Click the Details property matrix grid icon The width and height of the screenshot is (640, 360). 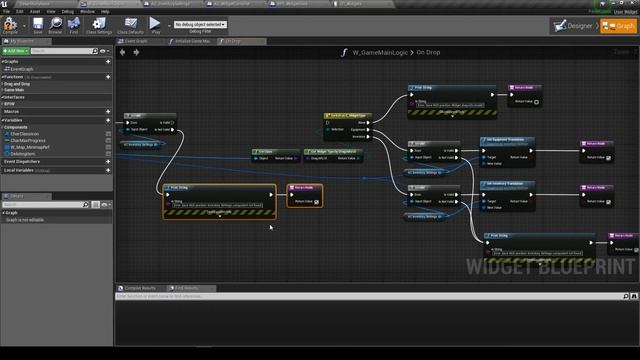(x=96, y=204)
